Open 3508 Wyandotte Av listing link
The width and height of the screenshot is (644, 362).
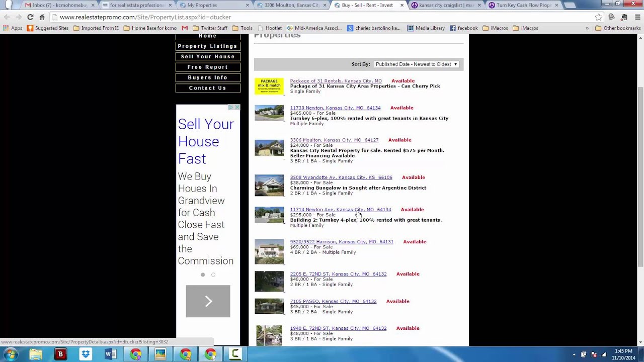click(341, 177)
